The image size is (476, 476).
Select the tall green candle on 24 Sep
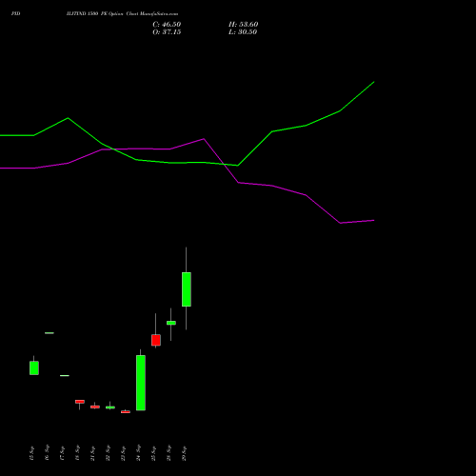[x=141, y=383]
